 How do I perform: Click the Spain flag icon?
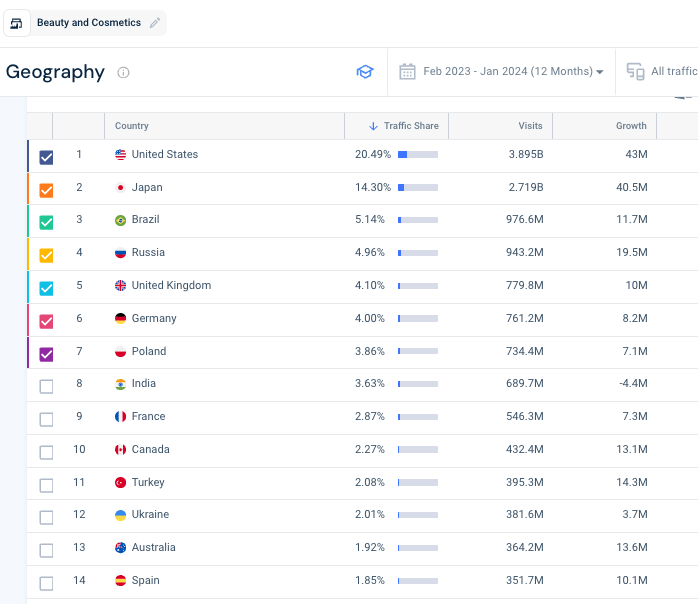click(120, 580)
